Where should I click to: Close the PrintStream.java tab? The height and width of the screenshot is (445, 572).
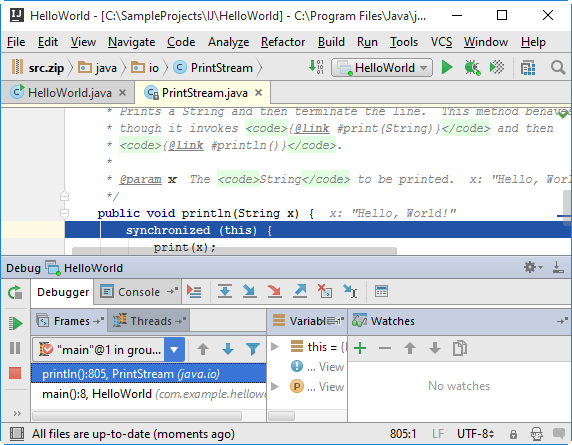[258, 93]
